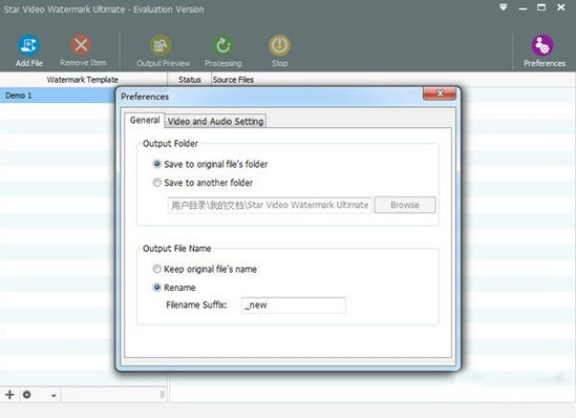Click the plus icon to add a template
The height and width of the screenshot is (418, 576).
pyautogui.click(x=10, y=395)
